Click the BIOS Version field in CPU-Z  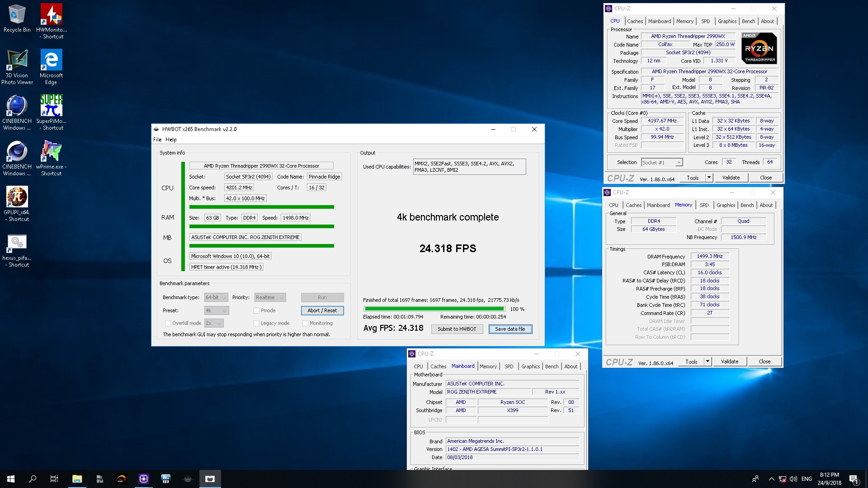click(x=513, y=449)
